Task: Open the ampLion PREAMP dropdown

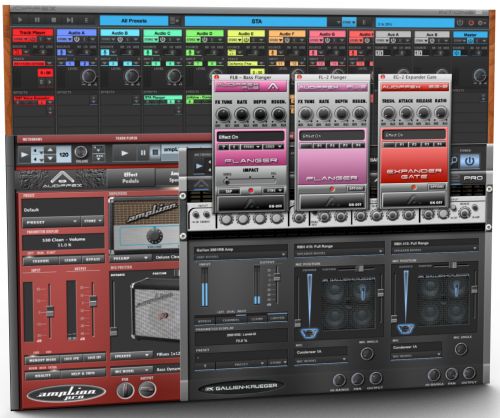Action: pos(130,258)
